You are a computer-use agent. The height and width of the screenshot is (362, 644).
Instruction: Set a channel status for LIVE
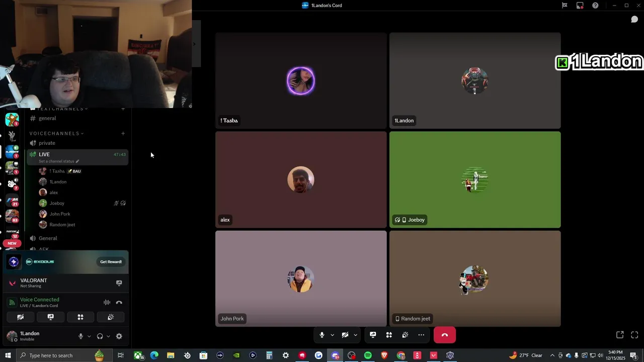pyautogui.click(x=59, y=161)
